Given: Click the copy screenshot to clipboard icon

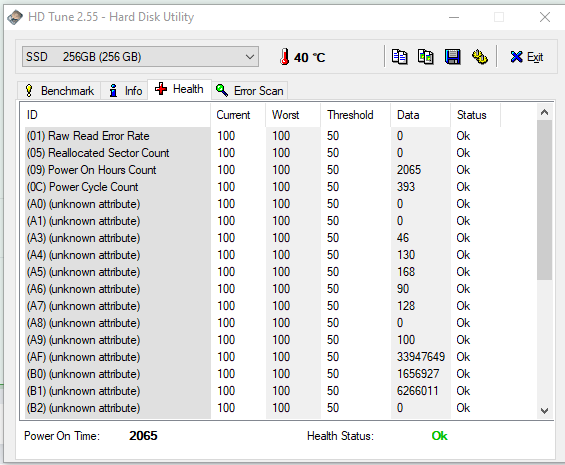Looking at the screenshot, I should [x=426, y=57].
